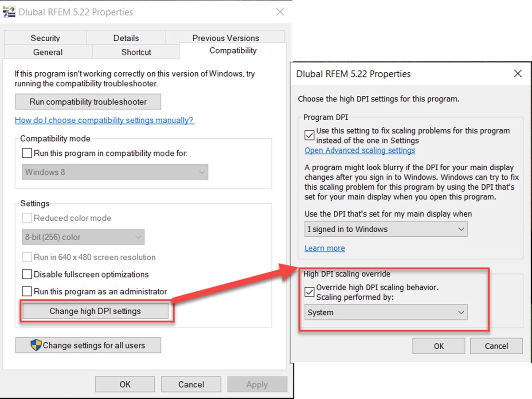Open the choose compatibility settings manually link
Screen dimensions: 532x399
click(x=105, y=120)
